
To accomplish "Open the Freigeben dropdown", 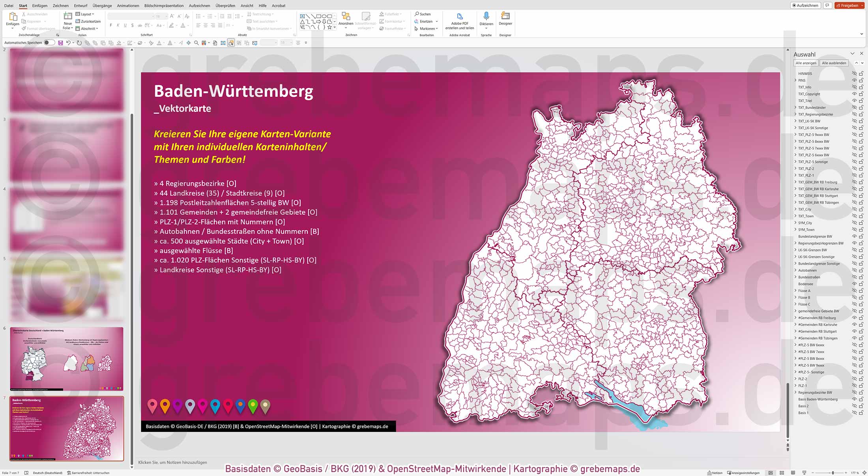I will point(862,5).
